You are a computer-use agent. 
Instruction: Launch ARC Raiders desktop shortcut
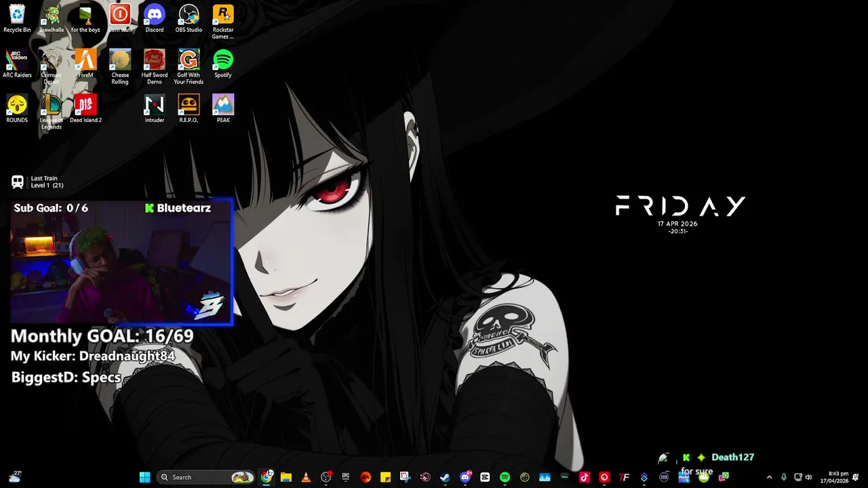point(17,64)
